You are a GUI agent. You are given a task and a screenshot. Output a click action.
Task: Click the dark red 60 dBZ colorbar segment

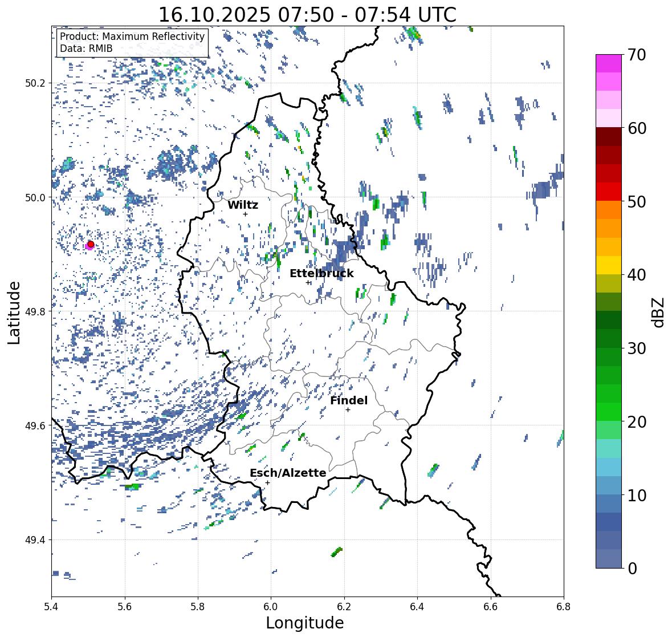pos(609,137)
